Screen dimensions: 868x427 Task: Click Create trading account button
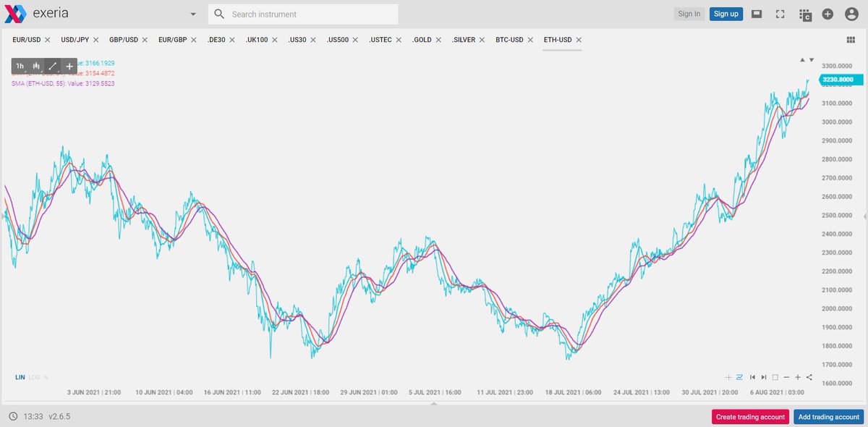750,417
